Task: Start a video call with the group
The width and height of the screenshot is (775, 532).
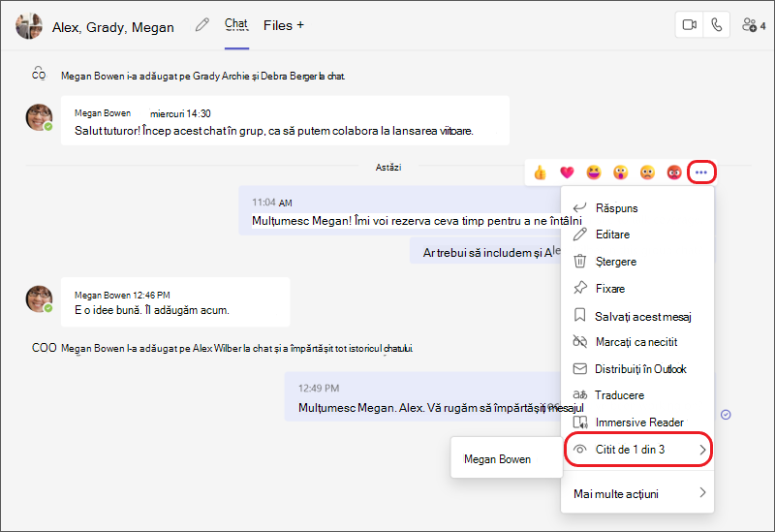Action: 689,25
